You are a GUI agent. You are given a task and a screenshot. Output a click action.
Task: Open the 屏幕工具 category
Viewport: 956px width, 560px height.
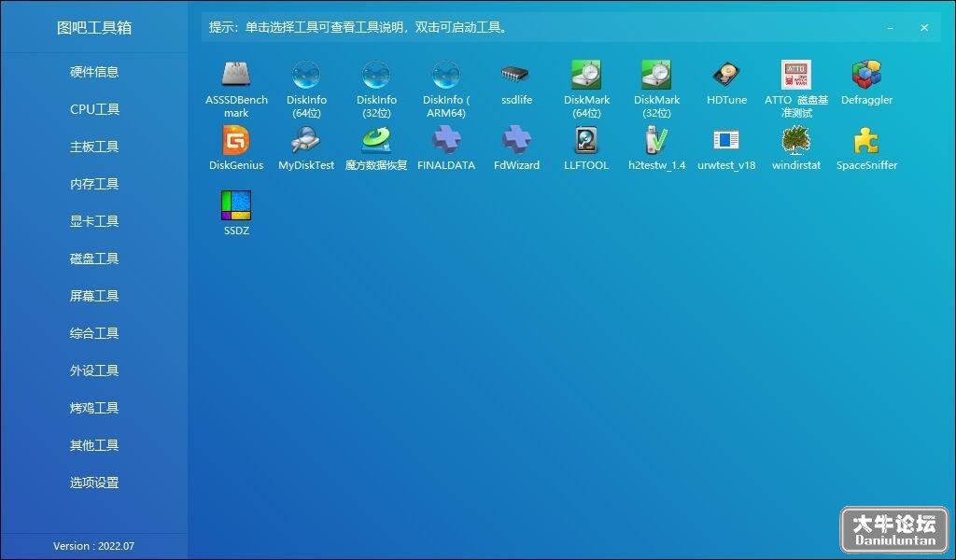click(94, 296)
